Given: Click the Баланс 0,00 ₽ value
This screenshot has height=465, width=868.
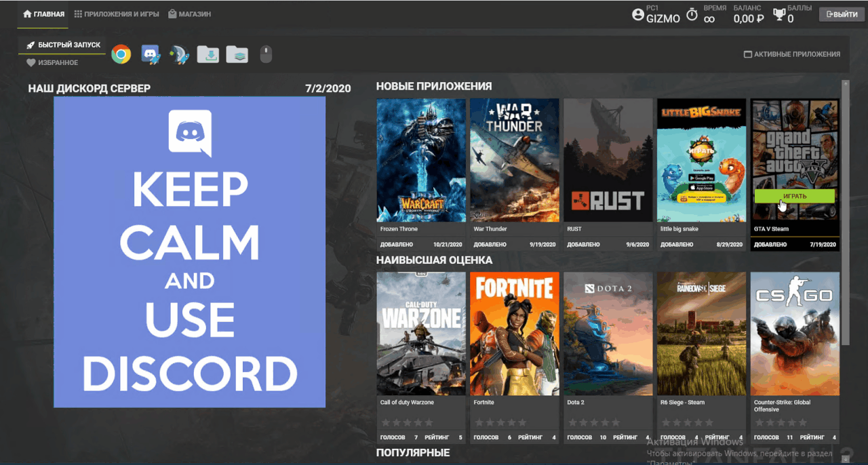Looking at the screenshot, I should coord(749,19).
